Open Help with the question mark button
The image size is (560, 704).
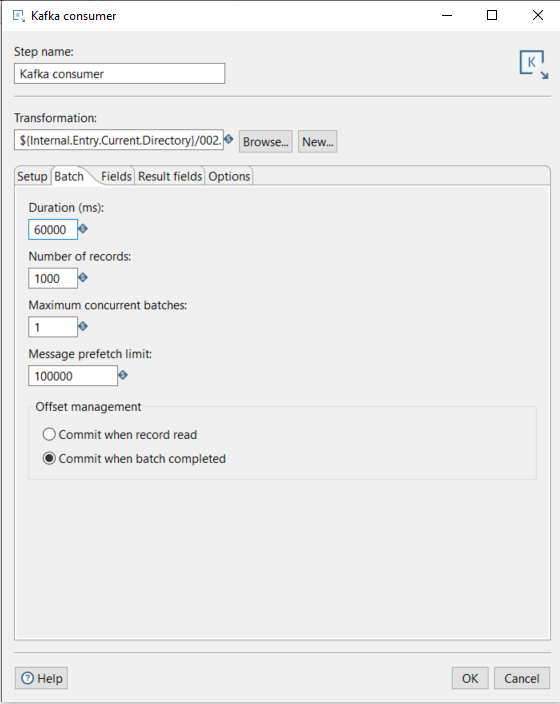coord(41,678)
